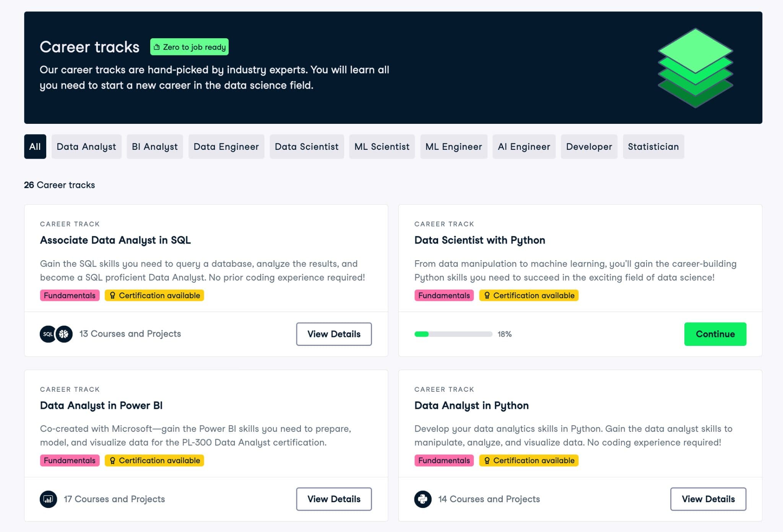This screenshot has height=532, width=783.
Task: Toggle the Data Analyst filter
Action: click(x=86, y=146)
